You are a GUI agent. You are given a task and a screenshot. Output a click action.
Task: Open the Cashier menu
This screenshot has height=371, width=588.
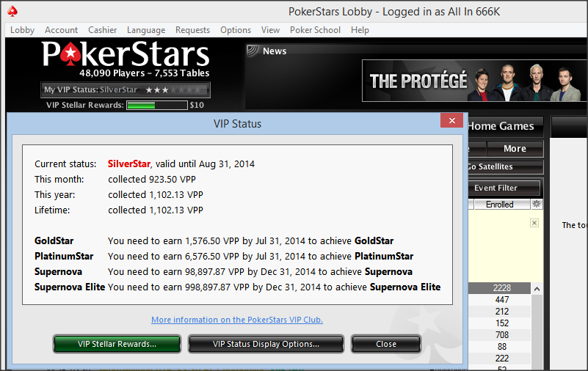point(102,30)
